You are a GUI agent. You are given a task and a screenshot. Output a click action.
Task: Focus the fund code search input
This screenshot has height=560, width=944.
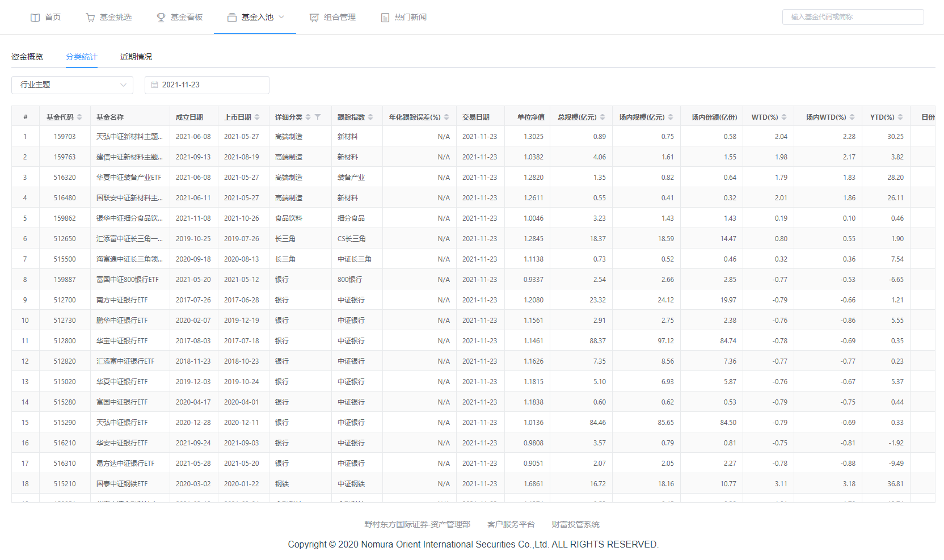(x=853, y=17)
